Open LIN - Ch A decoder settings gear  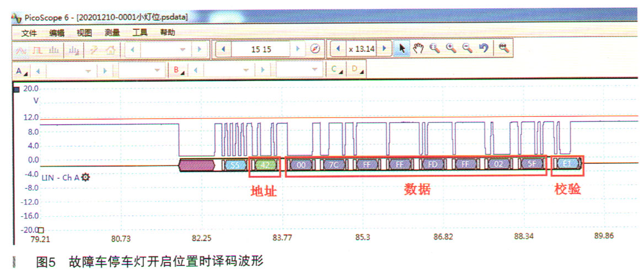coord(85,177)
